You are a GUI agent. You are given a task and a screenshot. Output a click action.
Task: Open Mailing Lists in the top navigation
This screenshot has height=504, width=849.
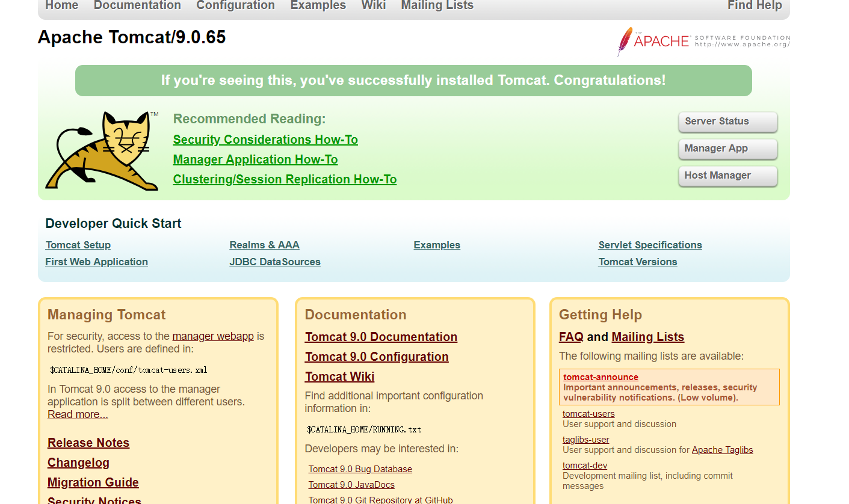tap(437, 5)
